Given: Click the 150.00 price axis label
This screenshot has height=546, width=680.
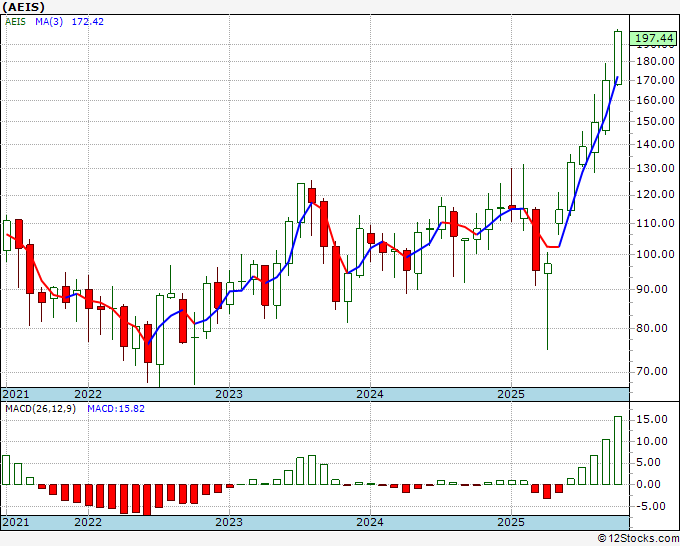Looking at the screenshot, I should (655, 121).
